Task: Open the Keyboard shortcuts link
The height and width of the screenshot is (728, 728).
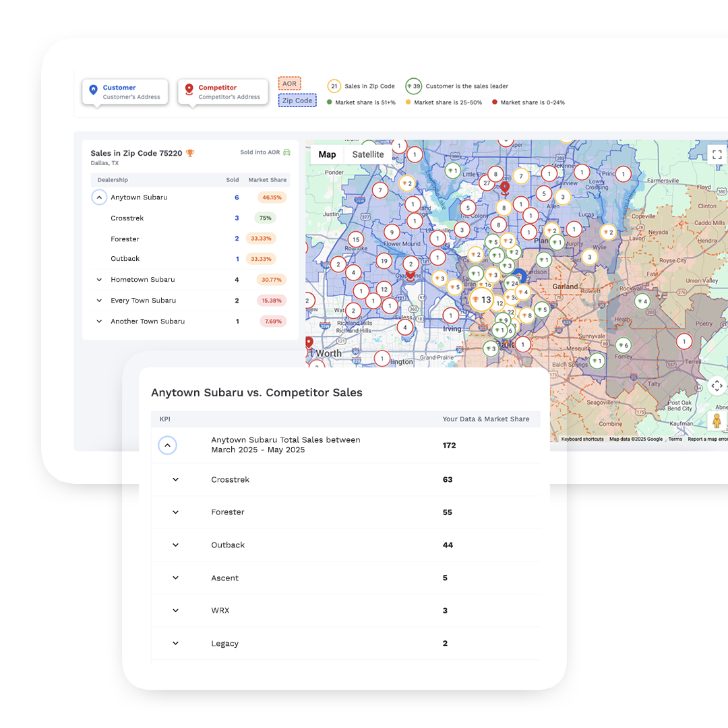Action: (x=582, y=439)
